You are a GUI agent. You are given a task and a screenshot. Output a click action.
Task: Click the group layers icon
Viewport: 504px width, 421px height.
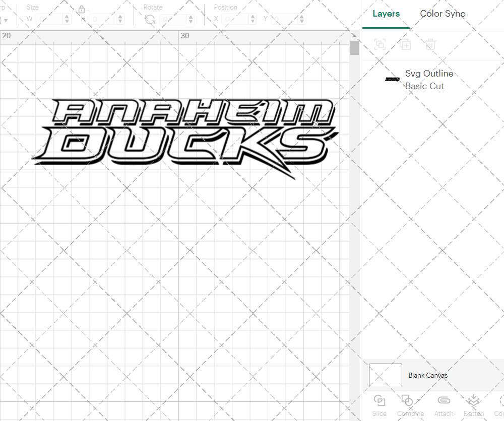[380, 44]
